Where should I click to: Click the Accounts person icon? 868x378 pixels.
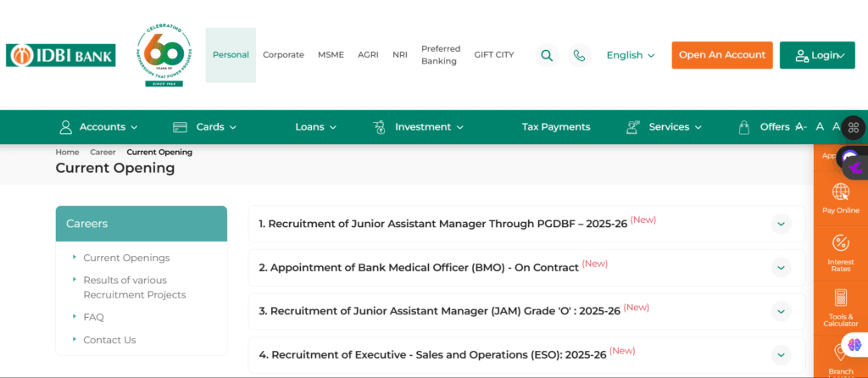(66, 127)
